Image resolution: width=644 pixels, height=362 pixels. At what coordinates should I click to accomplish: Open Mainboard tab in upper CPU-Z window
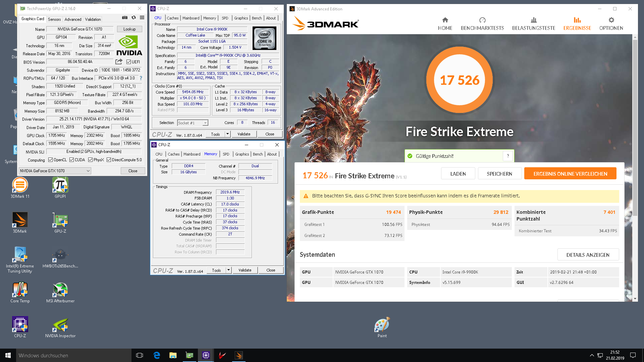tap(191, 18)
